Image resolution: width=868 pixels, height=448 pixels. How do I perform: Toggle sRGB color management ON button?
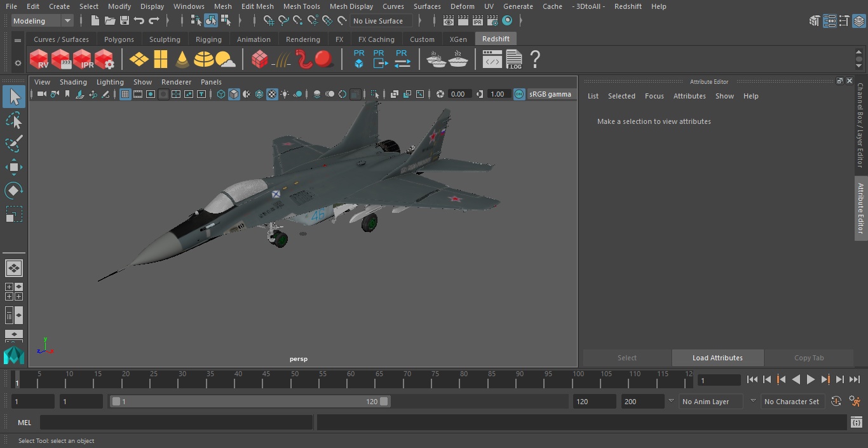519,94
